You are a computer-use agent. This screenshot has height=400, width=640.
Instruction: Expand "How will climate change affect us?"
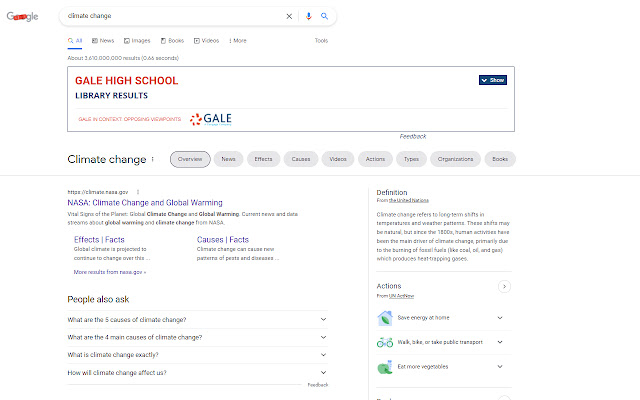click(323, 372)
